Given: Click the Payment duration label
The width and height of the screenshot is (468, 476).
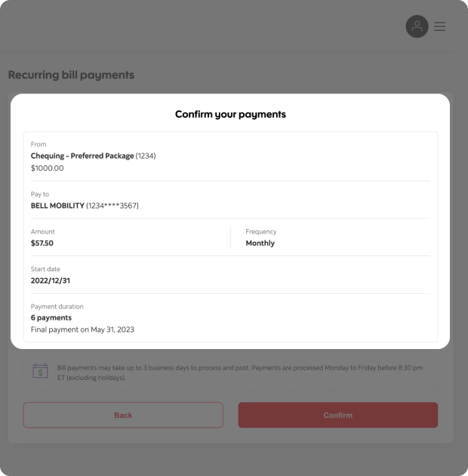Looking at the screenshot, I should pos(57,307).
